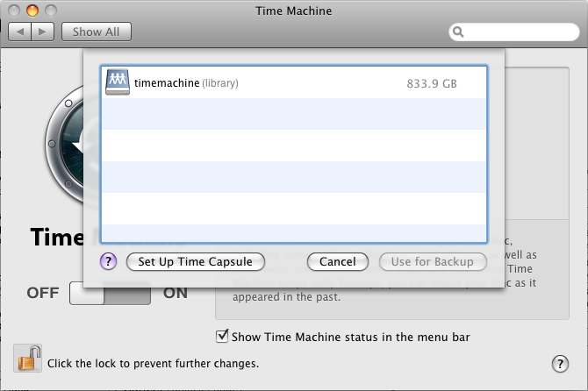Click the Time Machine clock icon
588x391 pixels.
coord(64,144)
